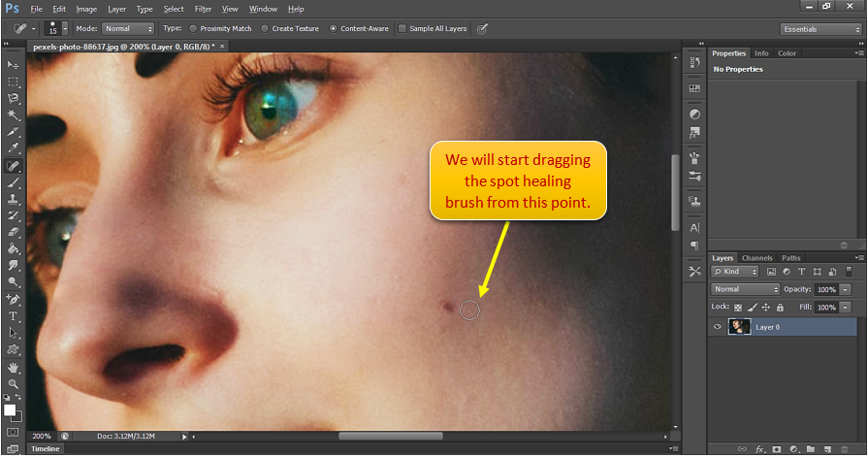This screenshot has height=457, width=868.
Task: Select the Crop tool
Action: click(13, 132)
